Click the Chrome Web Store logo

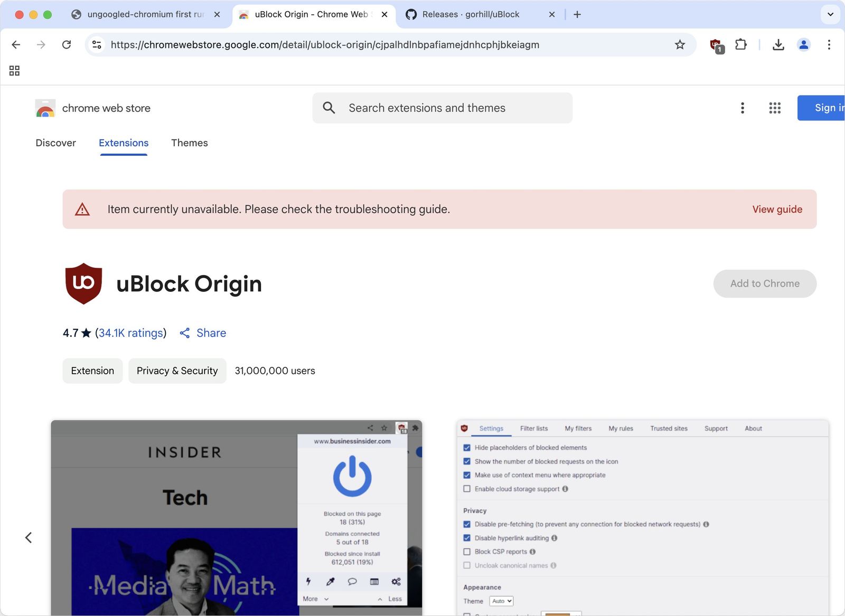coord(45,108)
